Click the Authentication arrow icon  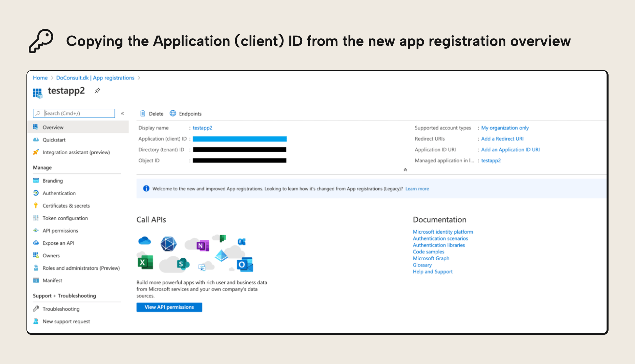coord(36,193)
